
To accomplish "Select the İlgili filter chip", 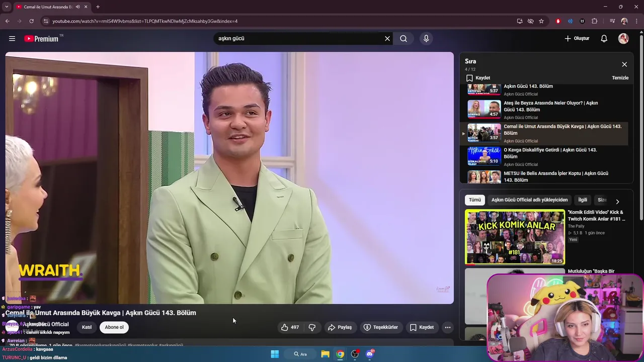I will click(583, 200).
